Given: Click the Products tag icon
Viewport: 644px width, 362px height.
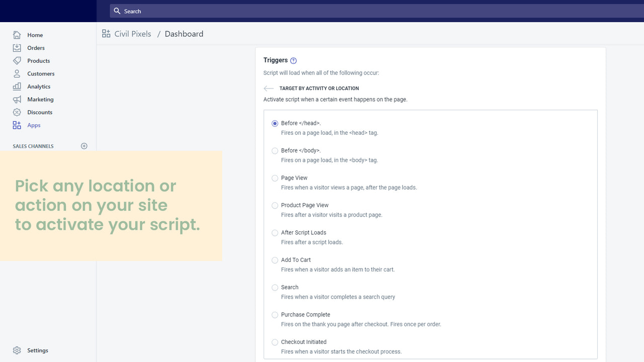Looking at the screenshot, I should click(x=17, y=61).
